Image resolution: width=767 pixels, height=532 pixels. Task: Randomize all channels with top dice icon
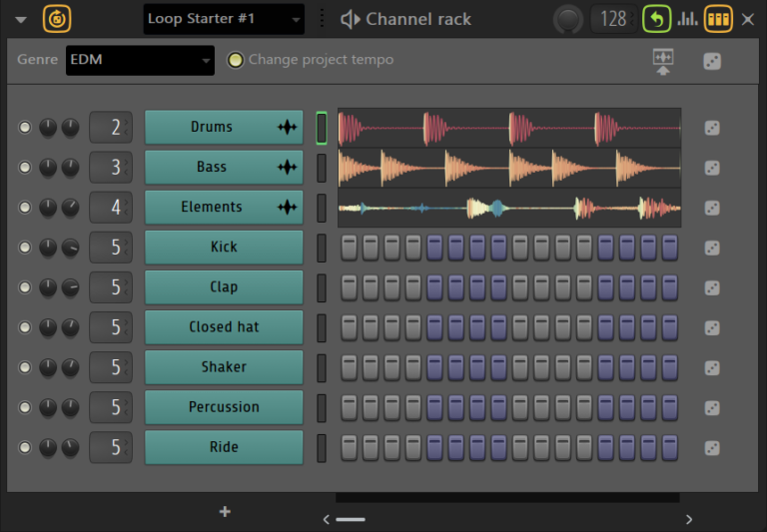tap(712, 61)
